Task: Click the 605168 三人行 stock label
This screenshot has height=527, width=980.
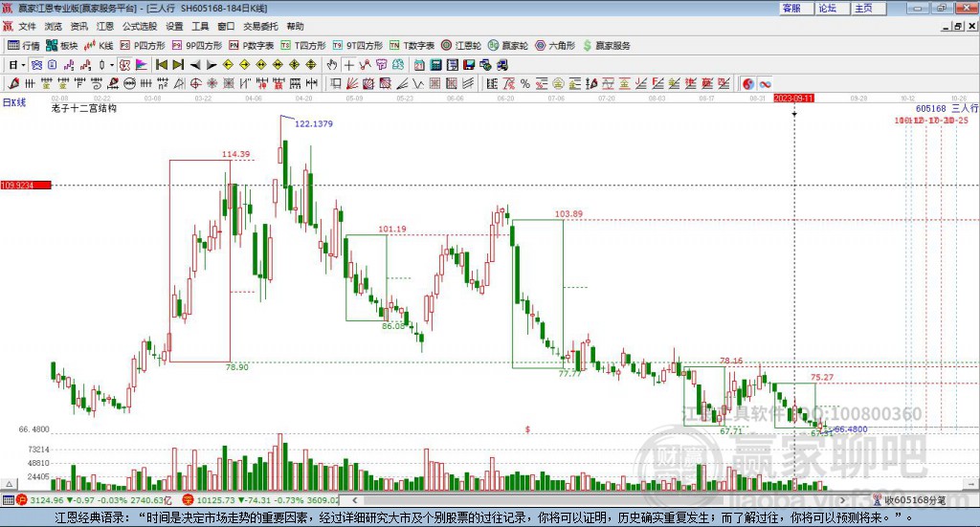Action: 947,109
